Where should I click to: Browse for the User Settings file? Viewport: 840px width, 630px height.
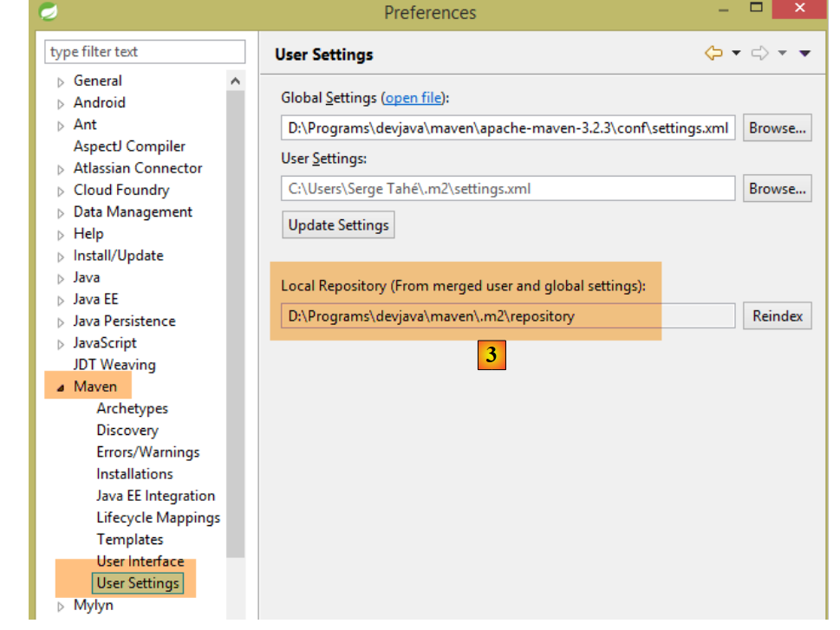777,189
